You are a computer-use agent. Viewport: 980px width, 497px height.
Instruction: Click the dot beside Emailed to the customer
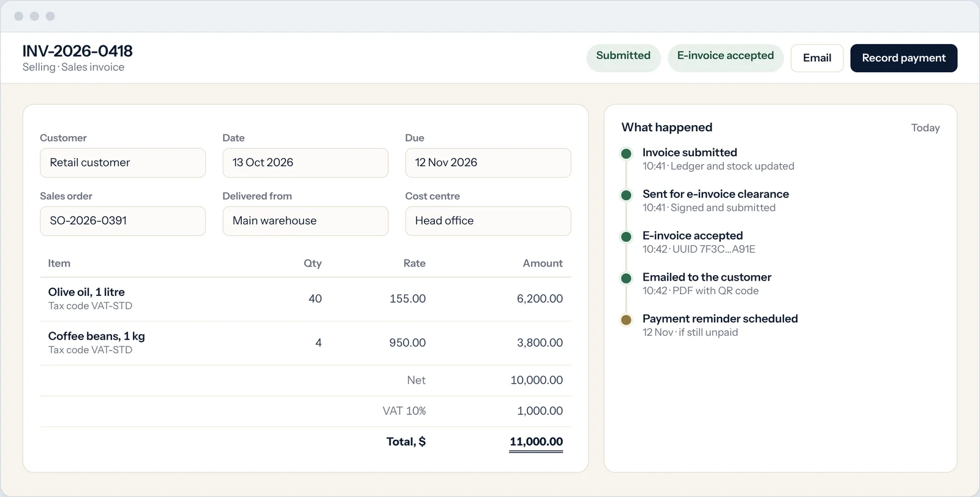point(626,279)
